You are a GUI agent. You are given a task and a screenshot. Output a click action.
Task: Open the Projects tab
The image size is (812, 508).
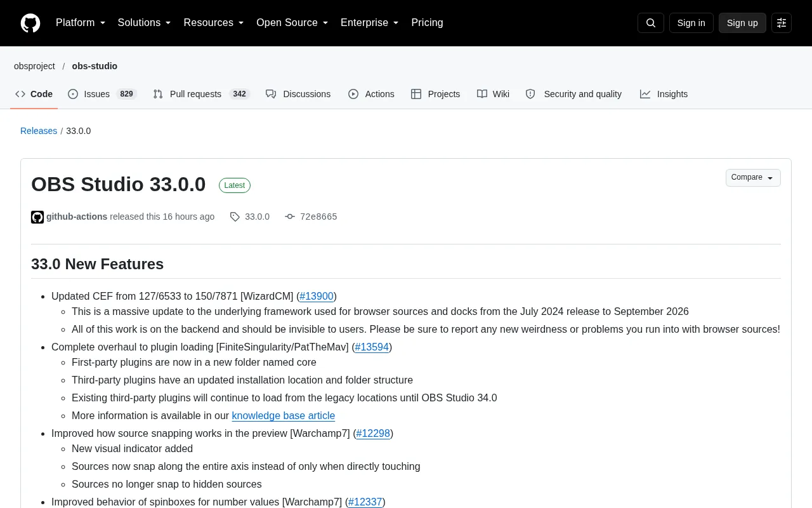[436, 94]
